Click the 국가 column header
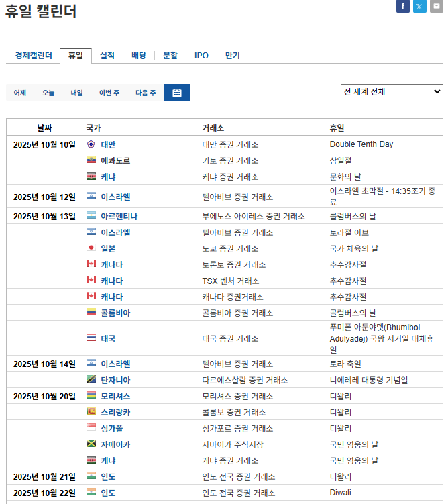Viewport: 446px width, 504px height. pos(93,128)
